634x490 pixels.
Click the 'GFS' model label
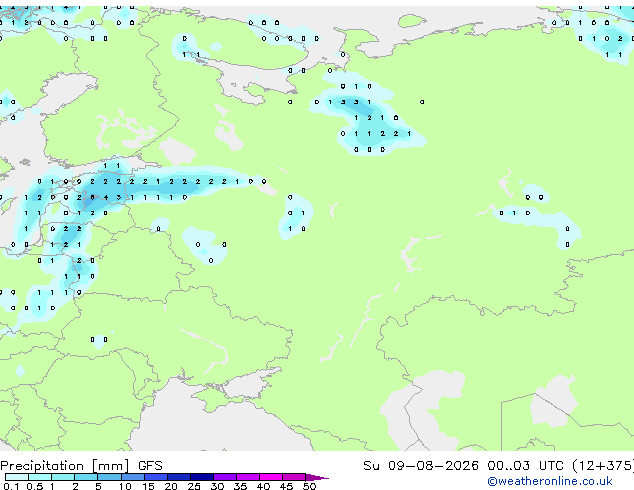(x=150, y=466)
